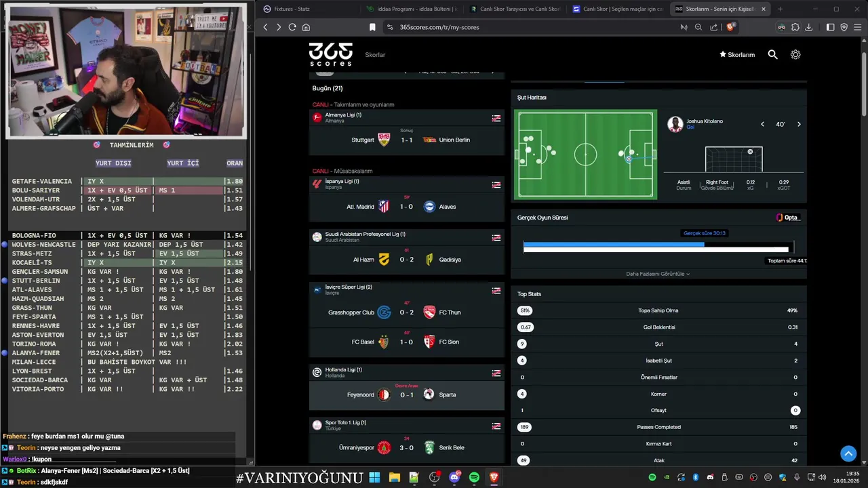Open Windows Start menu

374,477
